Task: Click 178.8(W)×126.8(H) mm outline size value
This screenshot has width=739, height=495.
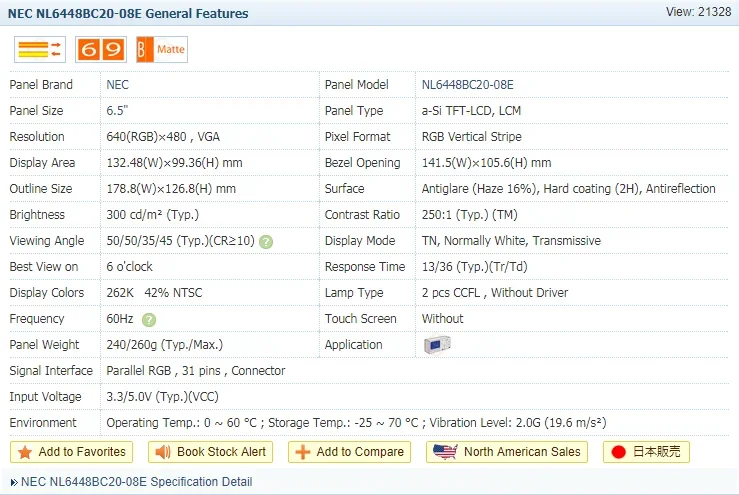Action: 171,189
